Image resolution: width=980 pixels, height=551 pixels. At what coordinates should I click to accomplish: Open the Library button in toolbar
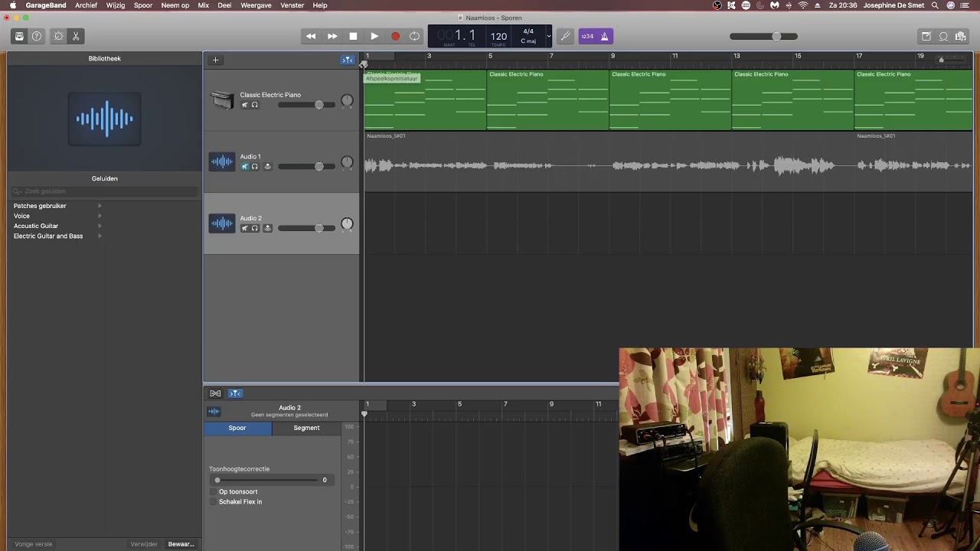[x=19, y=36]
